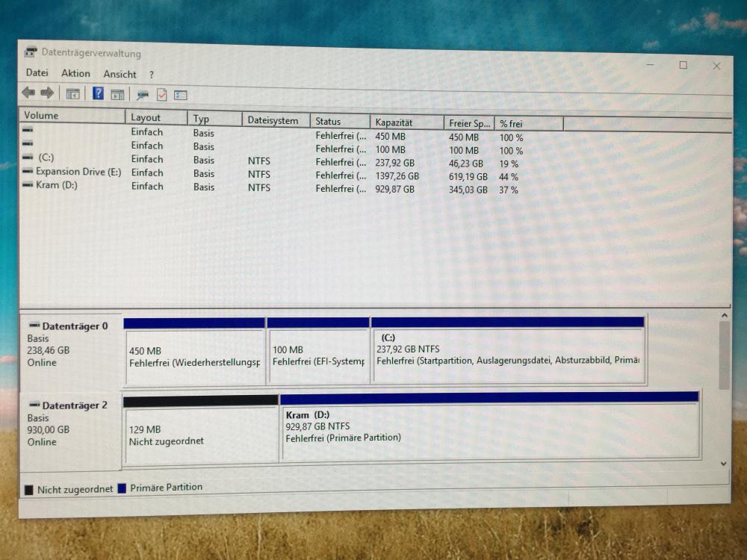Select the 129 MB Nicht zugeordnet block
Image resolution: width=747 pixels, height=560 pixels.
click(200, 435)
